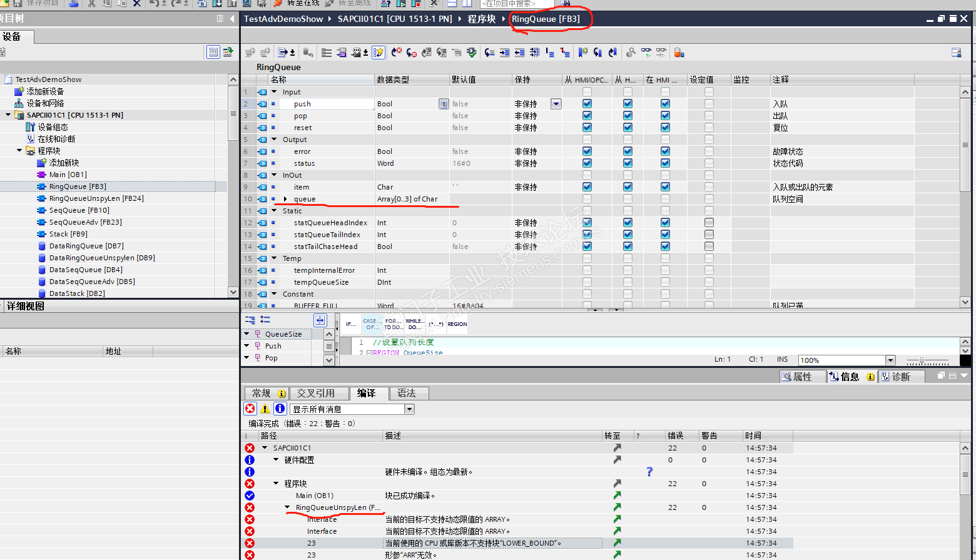Insert WHILE DO statement snippet
976x560 pixels.
(x=415, y=324)
